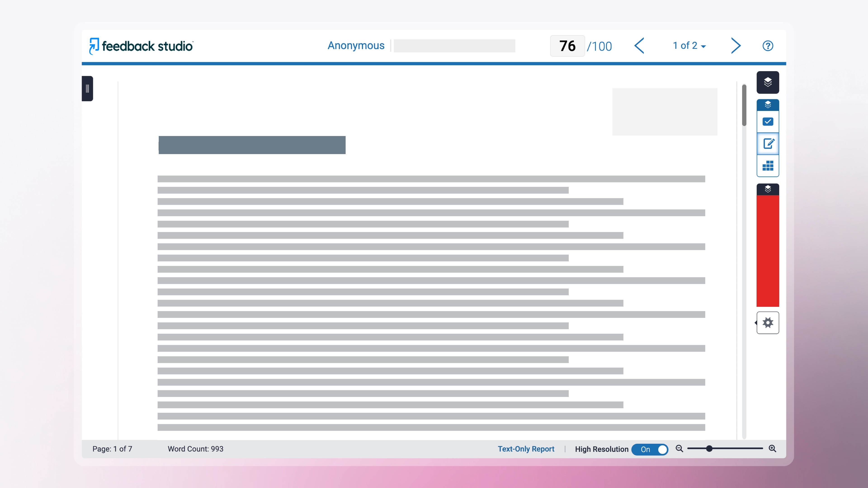Open the feedback summary pencil icon
Viewport: 868px width, 488px height.
coord(768,144)
